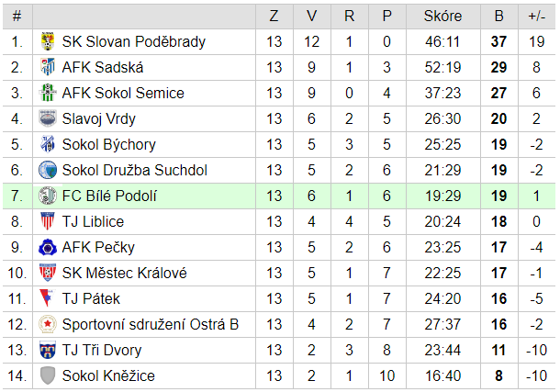Click Sokol Býchory club icon

point(48,144)
